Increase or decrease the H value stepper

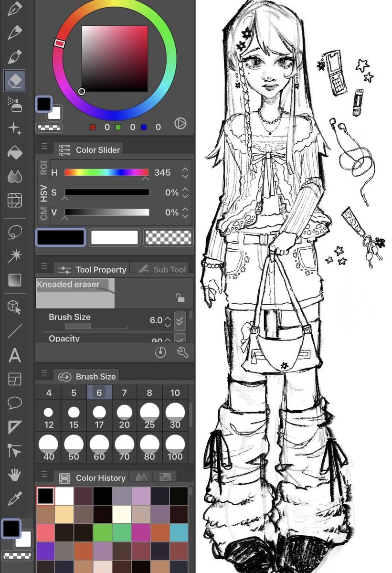click(185, 172)
